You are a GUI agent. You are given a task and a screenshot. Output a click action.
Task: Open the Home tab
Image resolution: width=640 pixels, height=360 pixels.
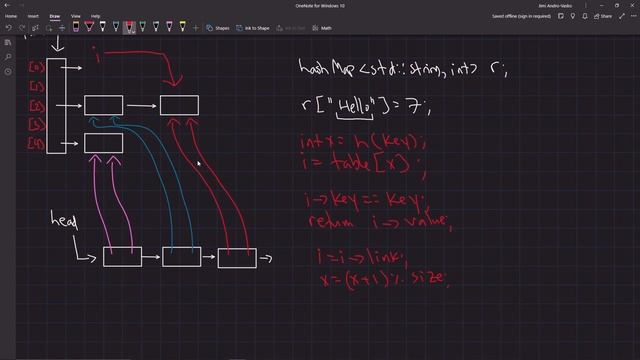(11, 16)
